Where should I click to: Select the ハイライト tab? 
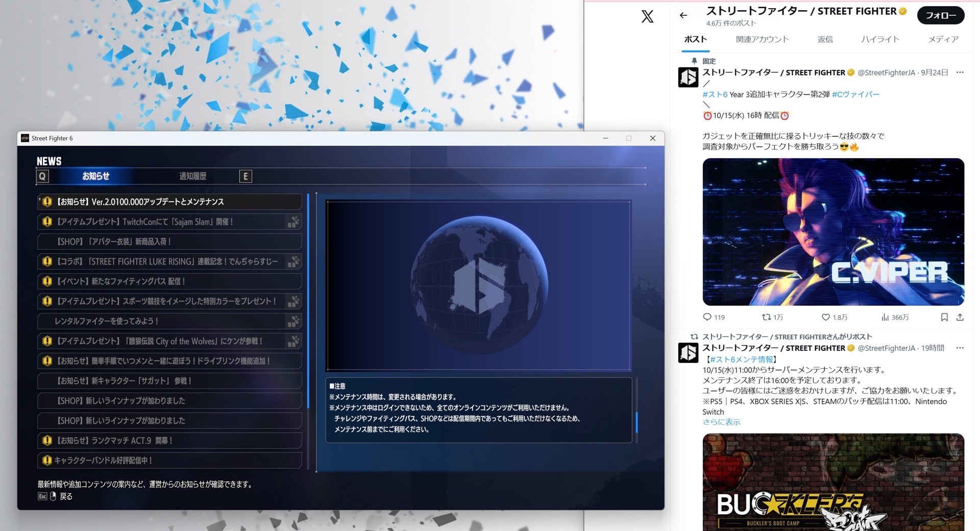click(880, 39)
